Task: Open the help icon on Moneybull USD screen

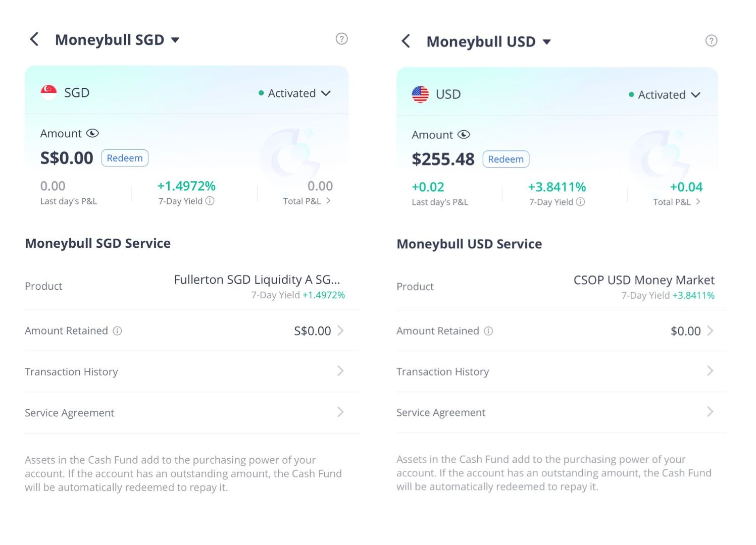Action: [x=711, y=41]
